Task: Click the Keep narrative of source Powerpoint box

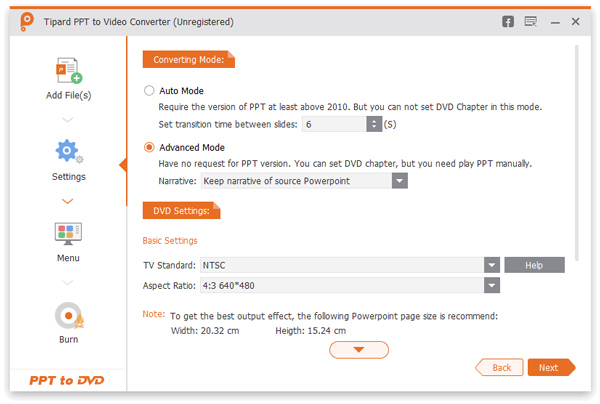Action: point(297,181)
